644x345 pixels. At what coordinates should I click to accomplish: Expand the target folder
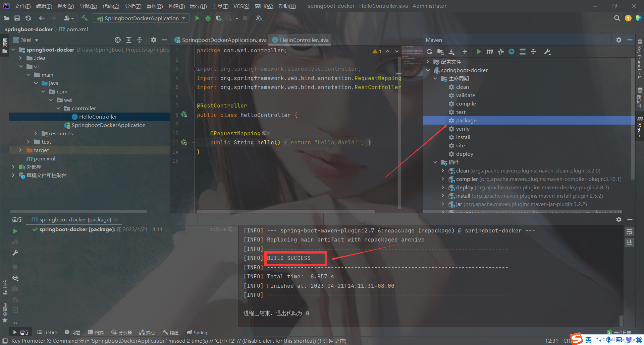tap(21, 150)
